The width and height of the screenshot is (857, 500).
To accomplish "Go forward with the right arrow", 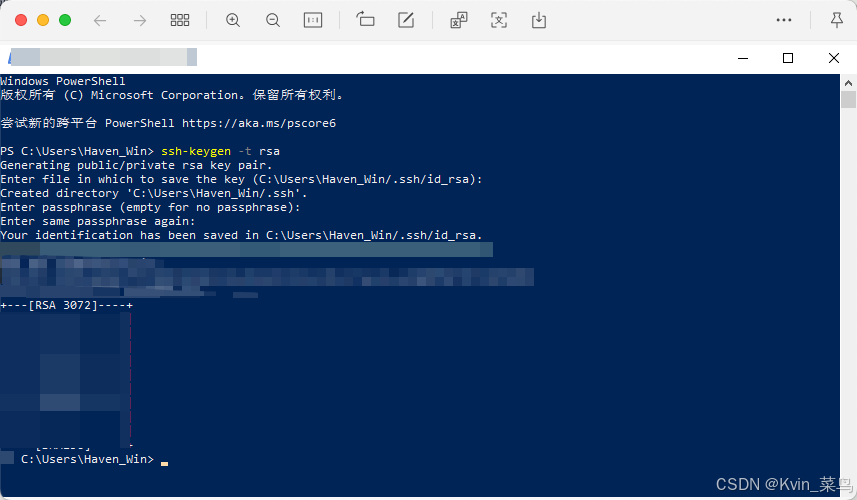I will [x=140, y=21].
